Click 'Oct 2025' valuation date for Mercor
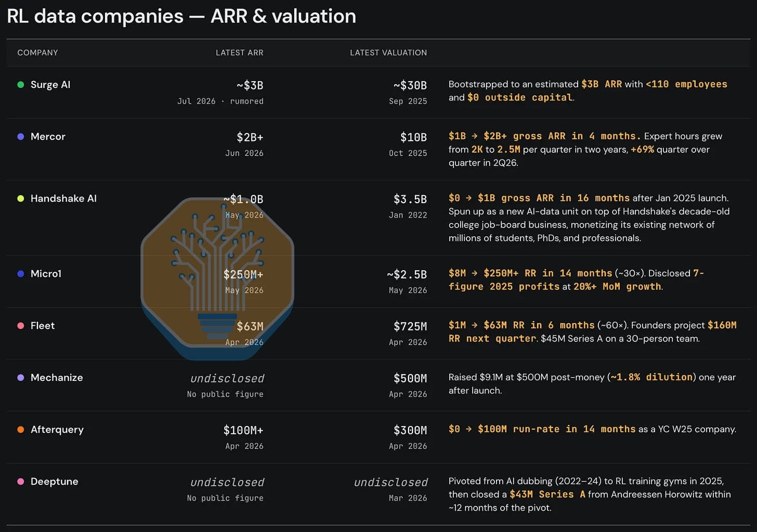 click(408, 153)
